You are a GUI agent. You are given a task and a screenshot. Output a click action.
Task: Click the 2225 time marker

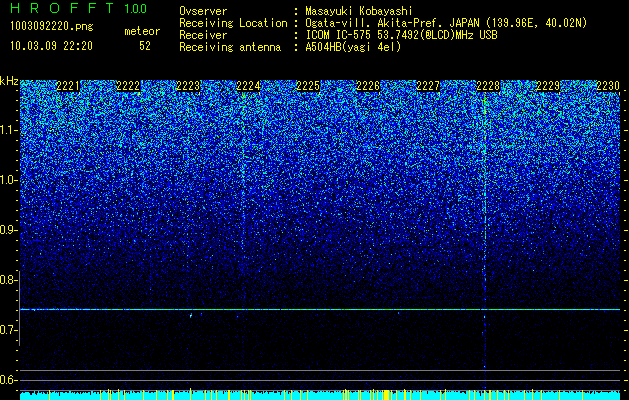pos(308,86)
